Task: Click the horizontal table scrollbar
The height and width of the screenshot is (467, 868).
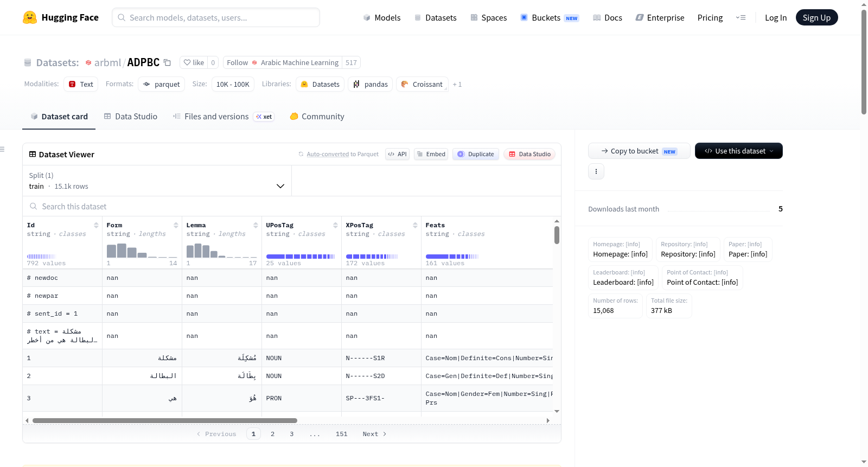Action: [x=165, y=420]
